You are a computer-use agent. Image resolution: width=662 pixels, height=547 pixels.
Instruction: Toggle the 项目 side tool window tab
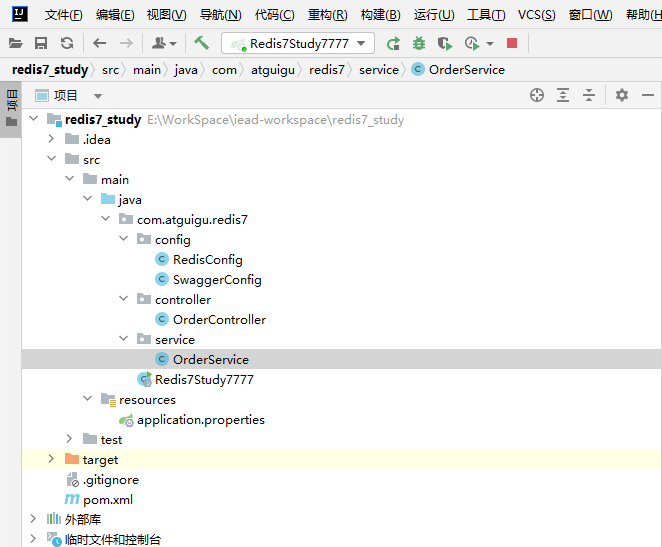pyautogui.click(x=11, y=108)
